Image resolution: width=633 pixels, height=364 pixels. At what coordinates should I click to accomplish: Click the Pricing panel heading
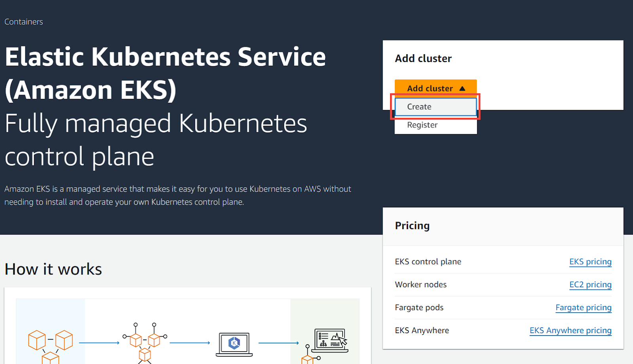pyautogui.click(x=412, y=226)
